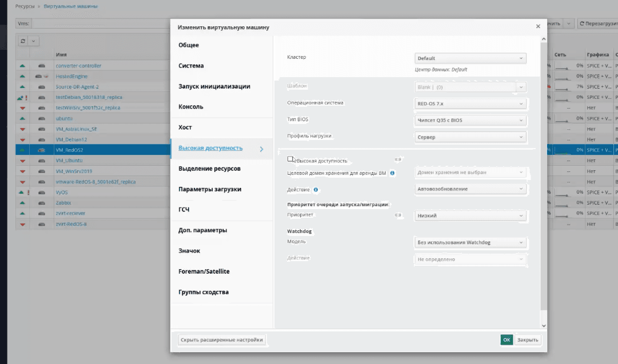The width and height of the screenshot is (618, 364).
Task: Click link icon beside Высокая доступность checkbox
Action: pos(398,159)
